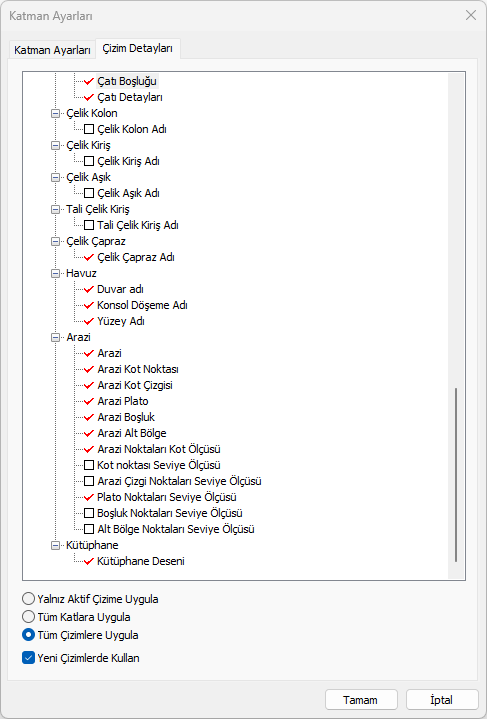Click the tree list vertical scrollbar thumb
The image size is (487, 719).
click(456, 475)
